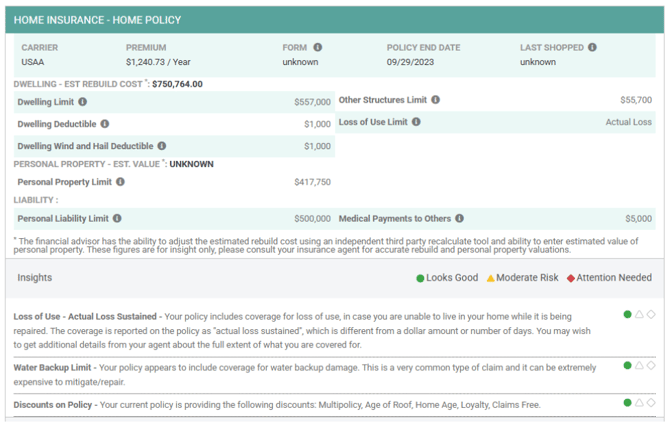Click Dwelling Wind and Hail Deductible info icon
The image size is (670, 425).
click(x=162, y=146)
